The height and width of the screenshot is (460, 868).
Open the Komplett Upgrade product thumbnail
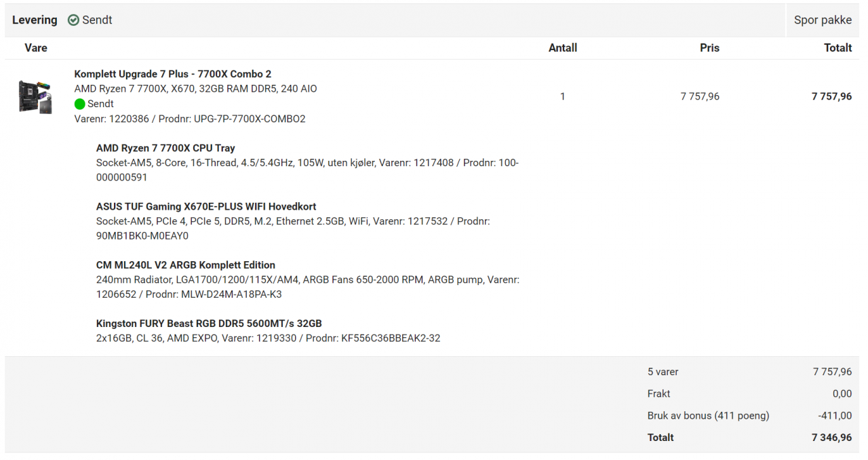pyautogui.click(x=35, y=96)
